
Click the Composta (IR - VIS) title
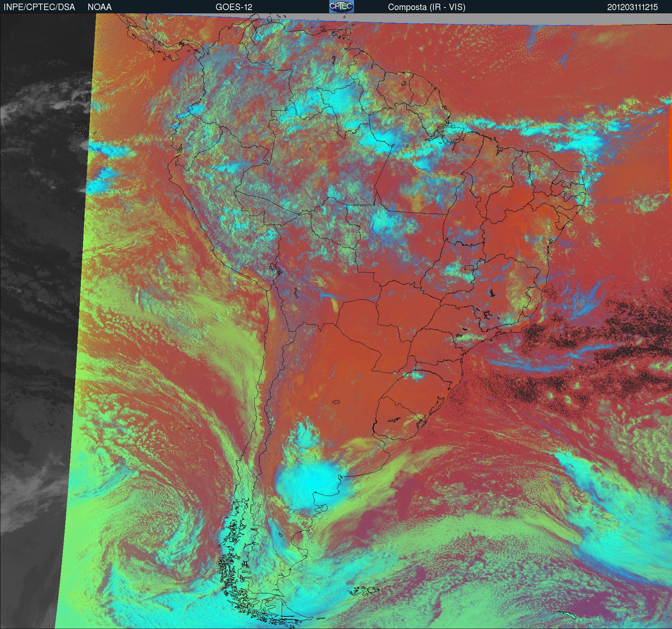coord(427,7)
